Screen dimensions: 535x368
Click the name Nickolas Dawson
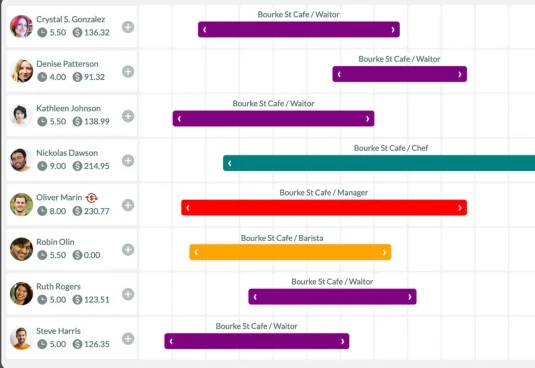click(67, 153)
